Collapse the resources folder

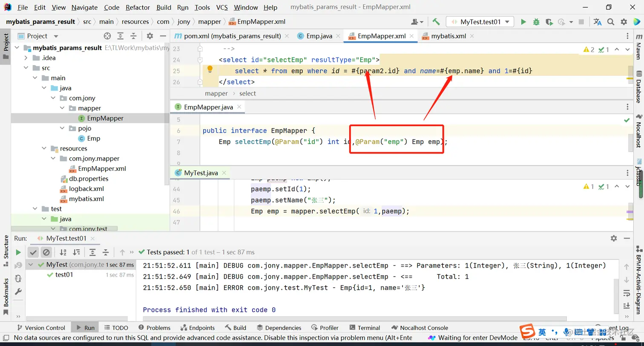click(44, 149)
